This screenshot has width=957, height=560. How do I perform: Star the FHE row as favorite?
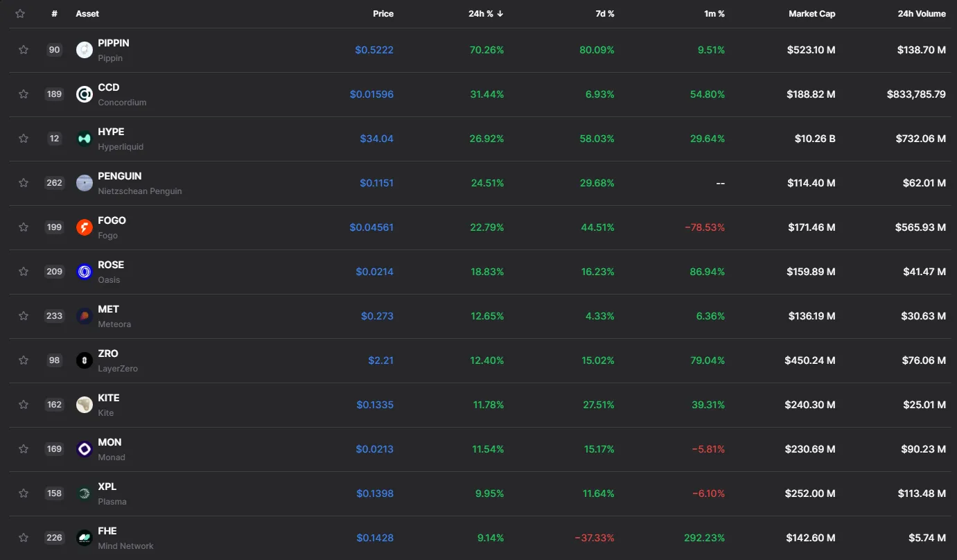pos(23,537)
